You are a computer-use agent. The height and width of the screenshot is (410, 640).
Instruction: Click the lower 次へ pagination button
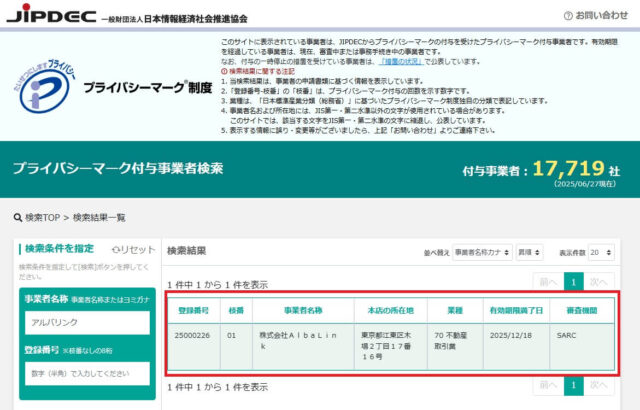tap(599, 385)
